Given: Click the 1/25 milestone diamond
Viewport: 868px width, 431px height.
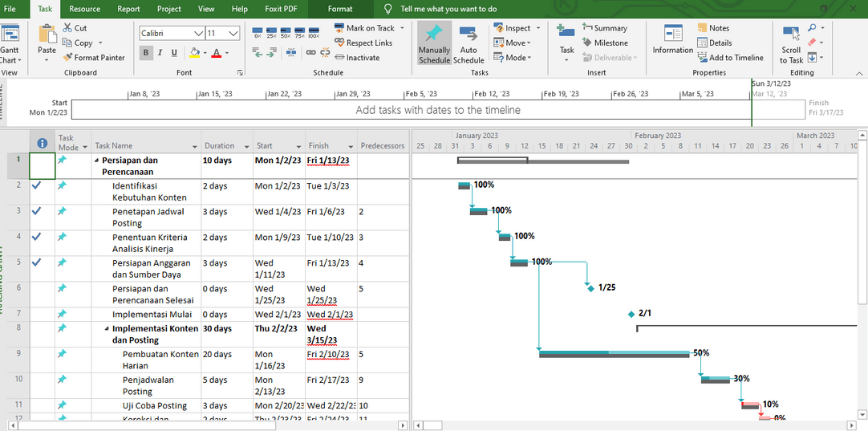Looking at the screenshot, I should click(591, 287).
